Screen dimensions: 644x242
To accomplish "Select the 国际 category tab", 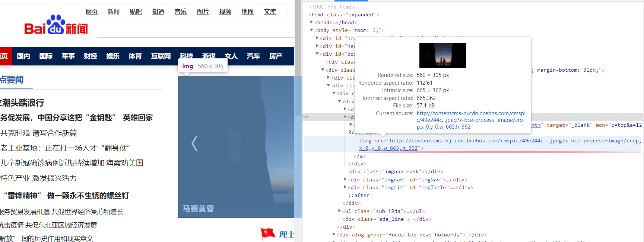I will click(46, 56).
